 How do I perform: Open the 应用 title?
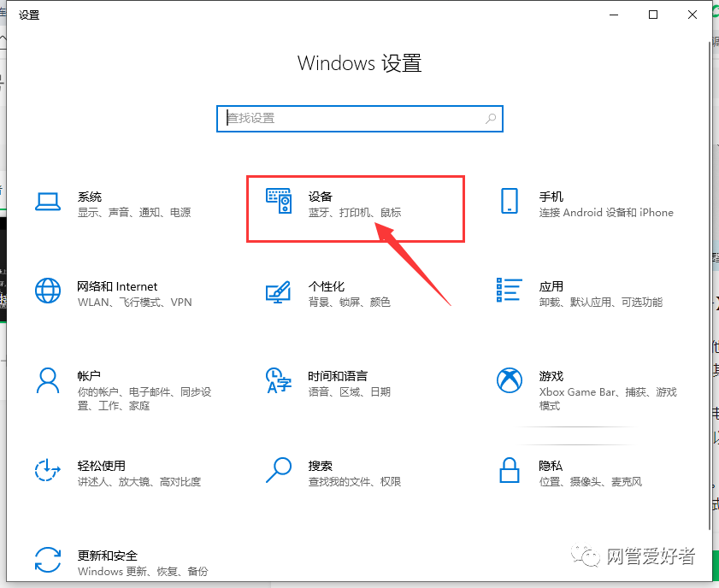551,286
